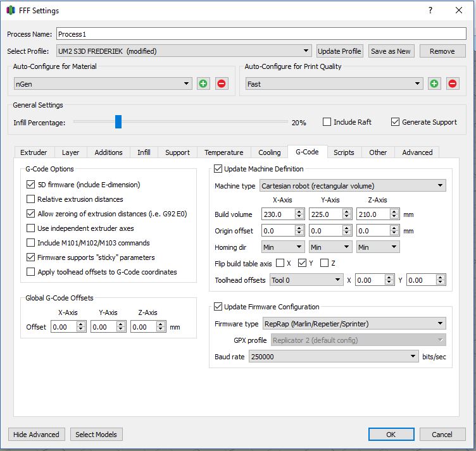The height and width of the screenshot is (451, 476).
Task: Open the Temperature tab
Action: (223, 152)
